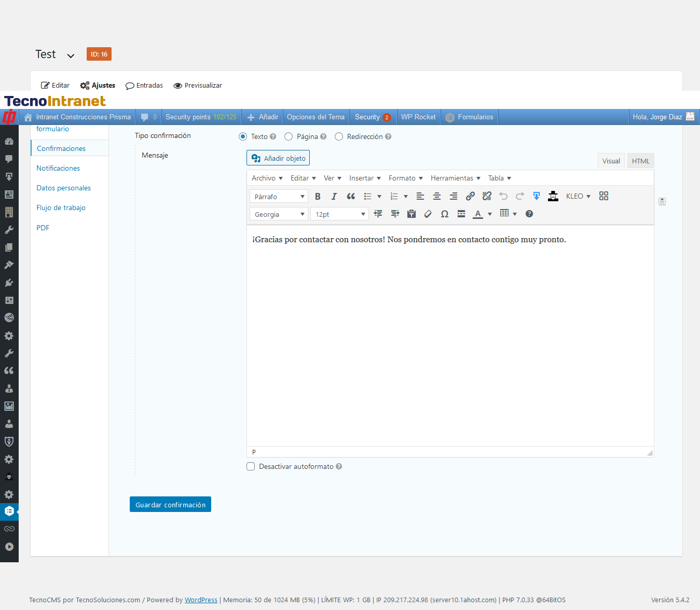Screen dimensions: 700x610
Task: Open the Párrafo format dropdown
Action: pyautogui.click(x=279, y=197)
